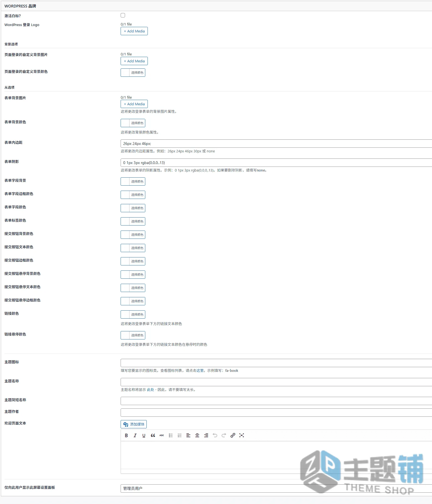This screenshot has height=504, width=432.
Task: Insert blockquote in the editor
Action: (x=153, y=435)
